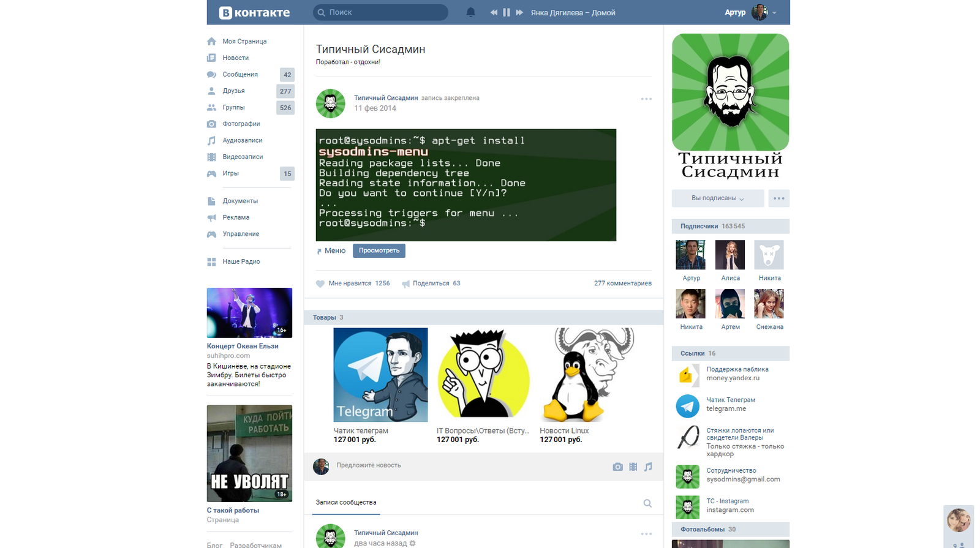This screenshot has width=980, height=548.
Task: Click the messages counter badge 42
Action: (287, 75)
